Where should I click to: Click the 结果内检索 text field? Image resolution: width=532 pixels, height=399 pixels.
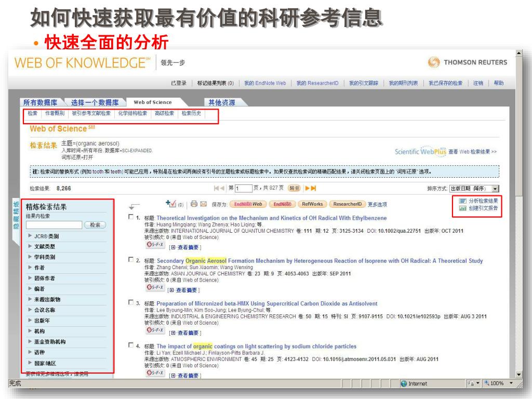[x=54, y=225]
